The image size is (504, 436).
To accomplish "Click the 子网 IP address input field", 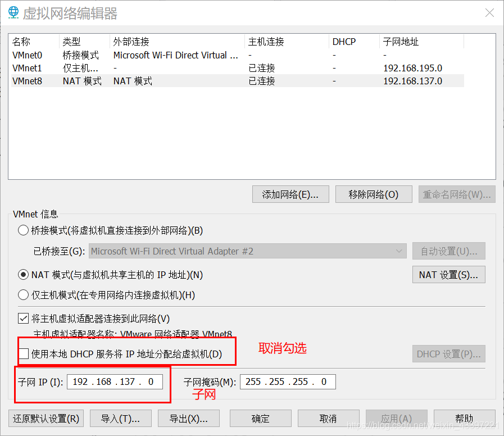I will point(115,381).
